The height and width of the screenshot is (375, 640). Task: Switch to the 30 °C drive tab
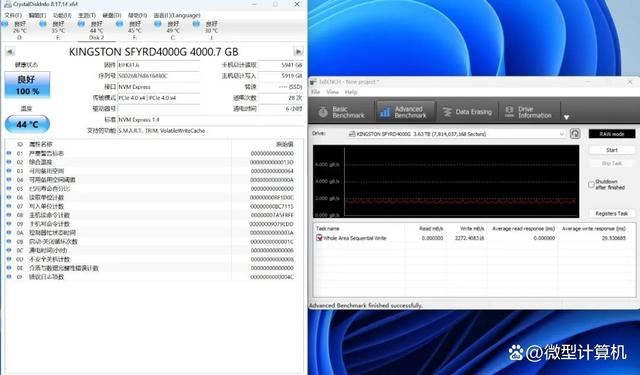click(211, 31)
